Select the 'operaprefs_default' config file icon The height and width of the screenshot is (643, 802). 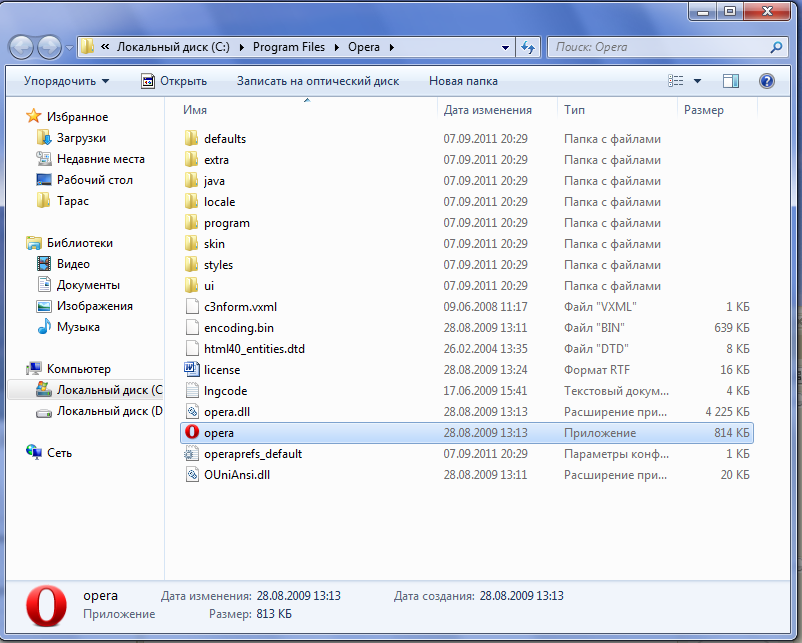pyautogui.click(x=191, y=453)
